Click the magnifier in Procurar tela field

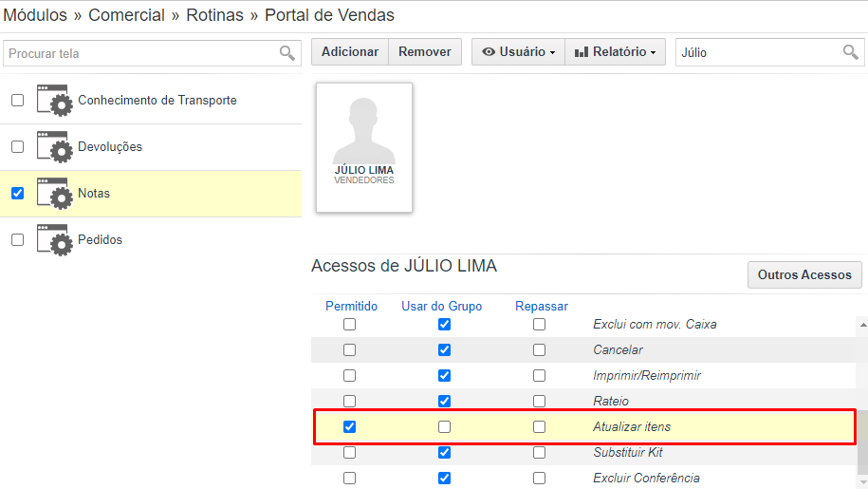pos(286,53)
